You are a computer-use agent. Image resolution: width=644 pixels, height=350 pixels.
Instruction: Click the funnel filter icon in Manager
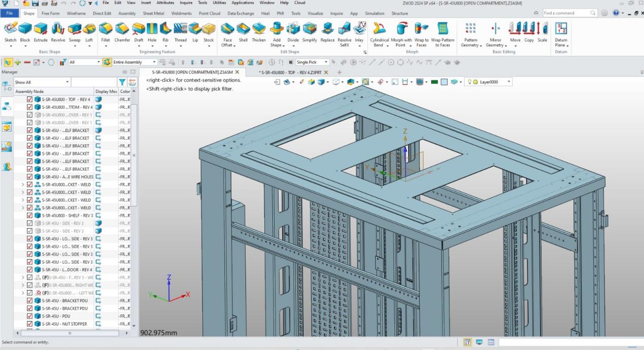pos(122,82)
